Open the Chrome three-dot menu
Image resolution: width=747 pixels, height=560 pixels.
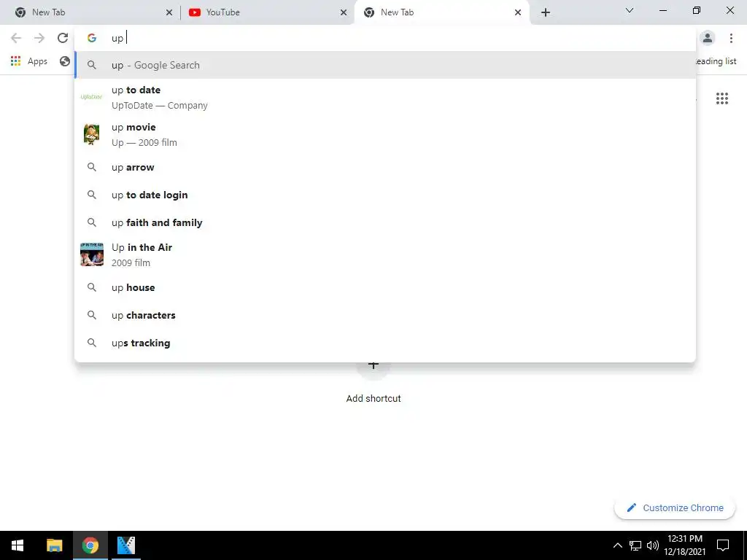click(731, 38)
